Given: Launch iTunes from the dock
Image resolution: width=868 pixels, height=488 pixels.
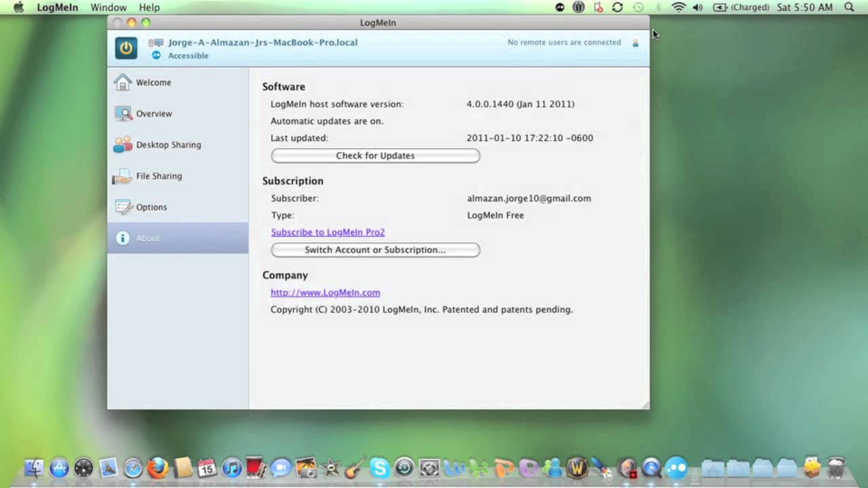Looking at the screenshot, I should (x=232, y=468).
